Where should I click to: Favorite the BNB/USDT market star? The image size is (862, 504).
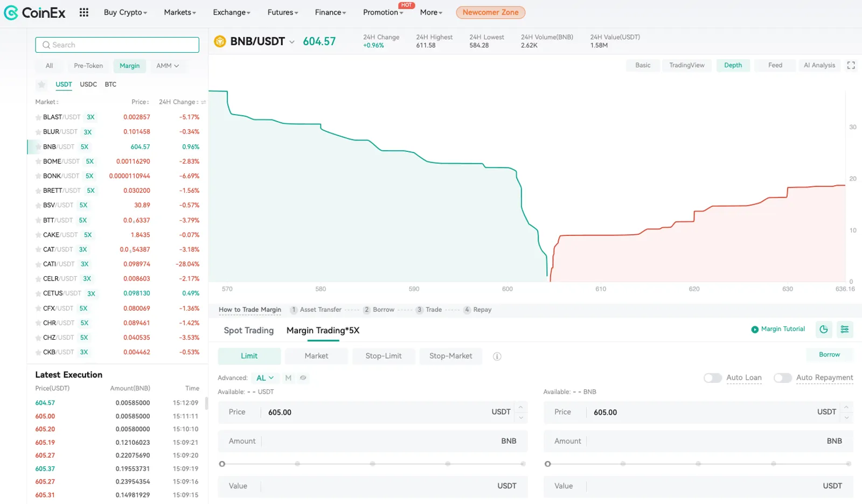pos(38,147)
